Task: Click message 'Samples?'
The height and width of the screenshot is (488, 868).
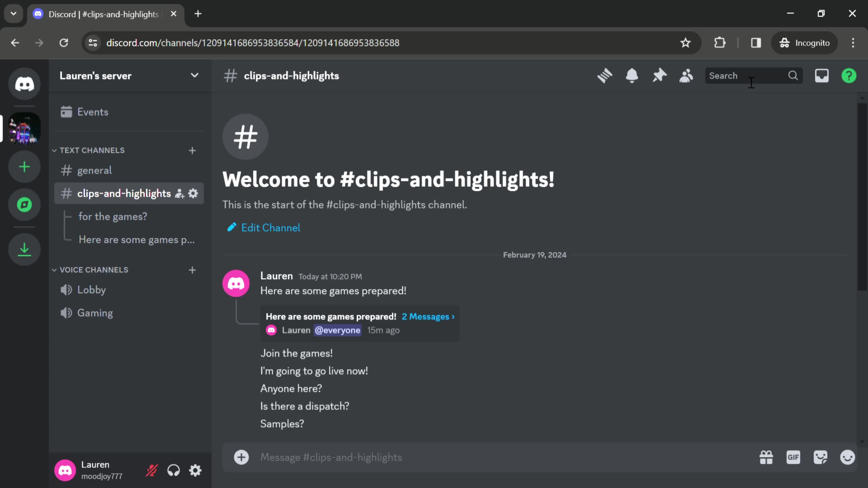Action: coord(282,424)
